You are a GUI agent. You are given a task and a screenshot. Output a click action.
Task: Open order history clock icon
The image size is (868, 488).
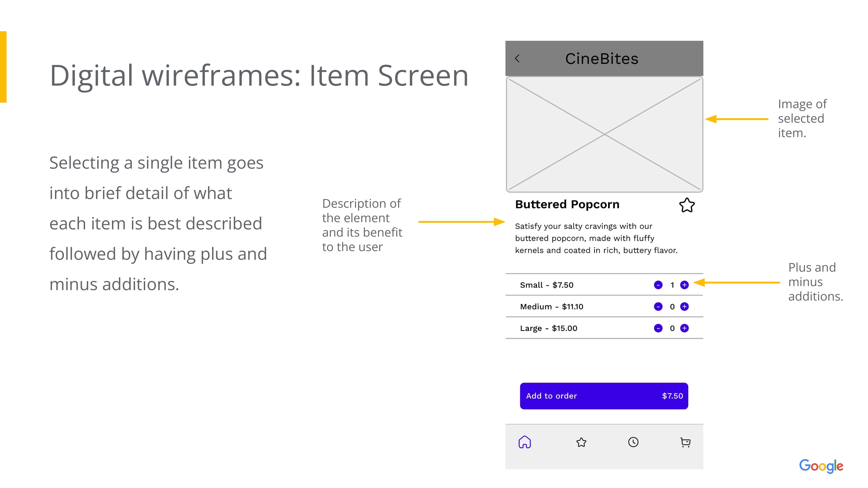tap(633, 442)
